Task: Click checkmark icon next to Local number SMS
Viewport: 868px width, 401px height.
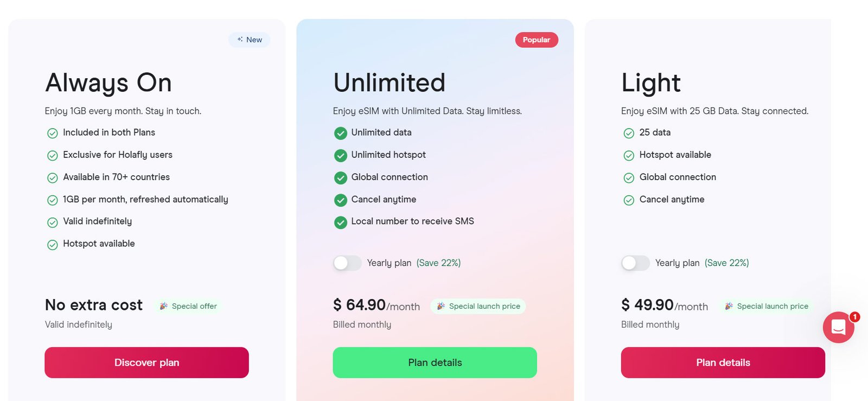Action: (341, 222)
